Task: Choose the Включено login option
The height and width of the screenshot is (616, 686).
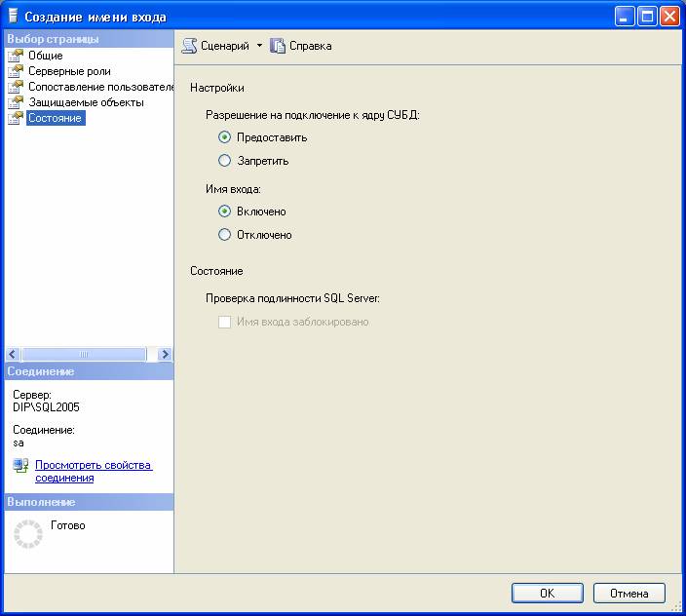Action: click(x=225, y=212)
